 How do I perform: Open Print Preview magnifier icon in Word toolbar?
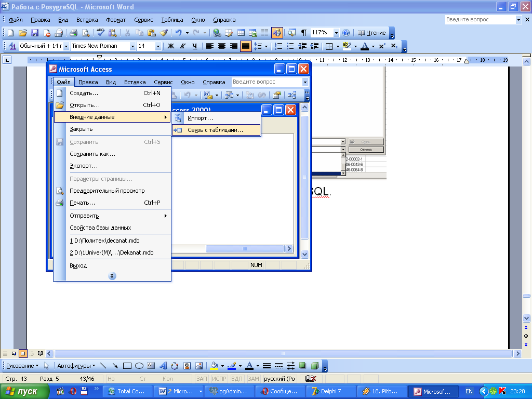[x=86, y=33]
